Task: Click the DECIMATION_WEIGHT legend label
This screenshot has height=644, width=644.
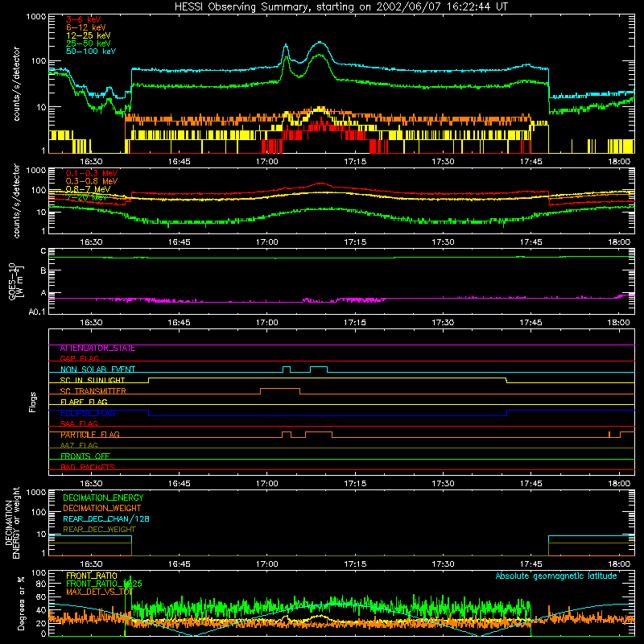Action: click(x=102, y=509)
